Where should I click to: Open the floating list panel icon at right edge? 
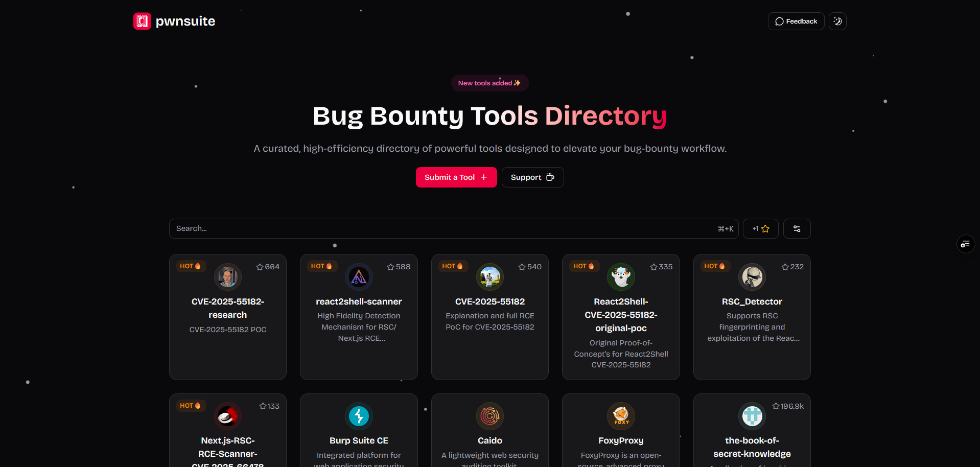[965, 244]
